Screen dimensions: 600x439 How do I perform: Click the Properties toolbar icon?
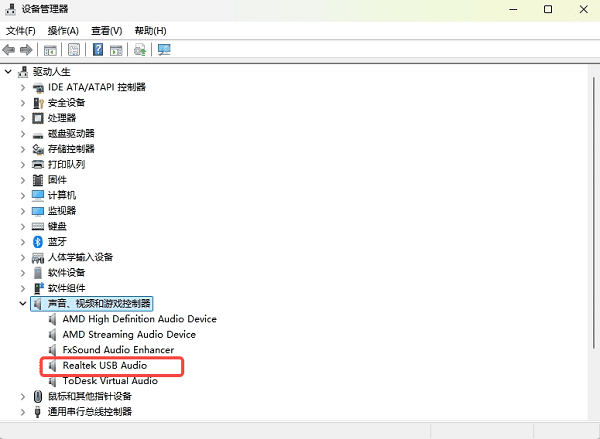[74, 50]
